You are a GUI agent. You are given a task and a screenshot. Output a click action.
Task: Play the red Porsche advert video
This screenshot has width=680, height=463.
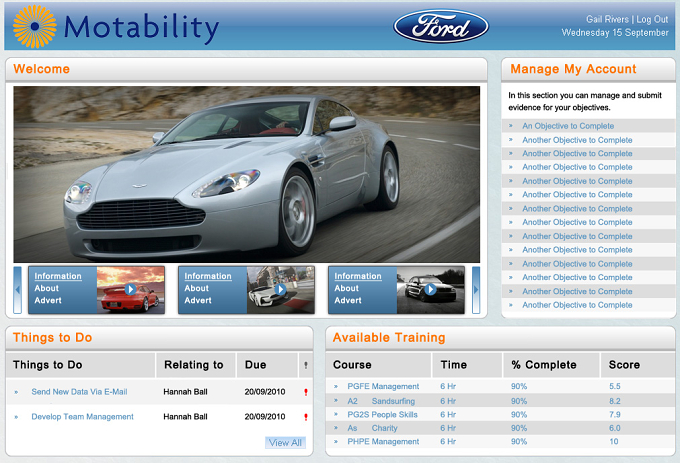130,289
